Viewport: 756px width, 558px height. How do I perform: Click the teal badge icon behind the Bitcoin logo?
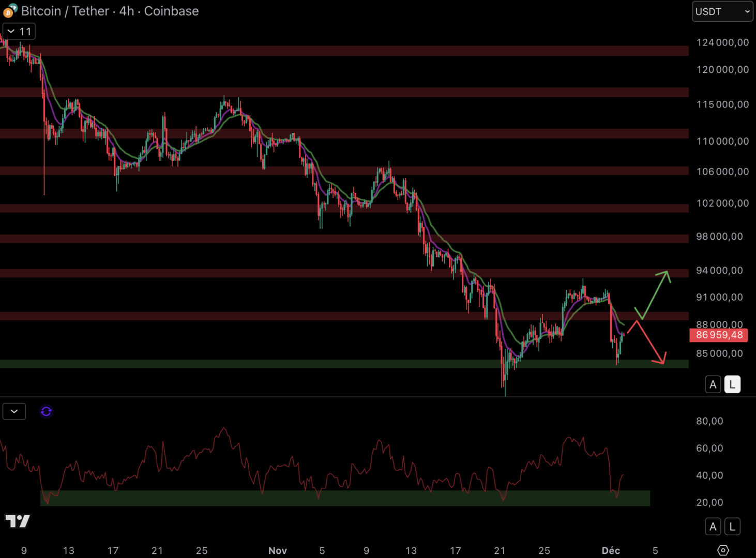13,7
